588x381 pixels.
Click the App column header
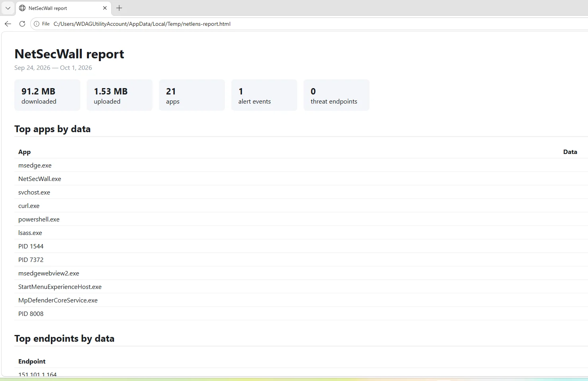(24, 152)
